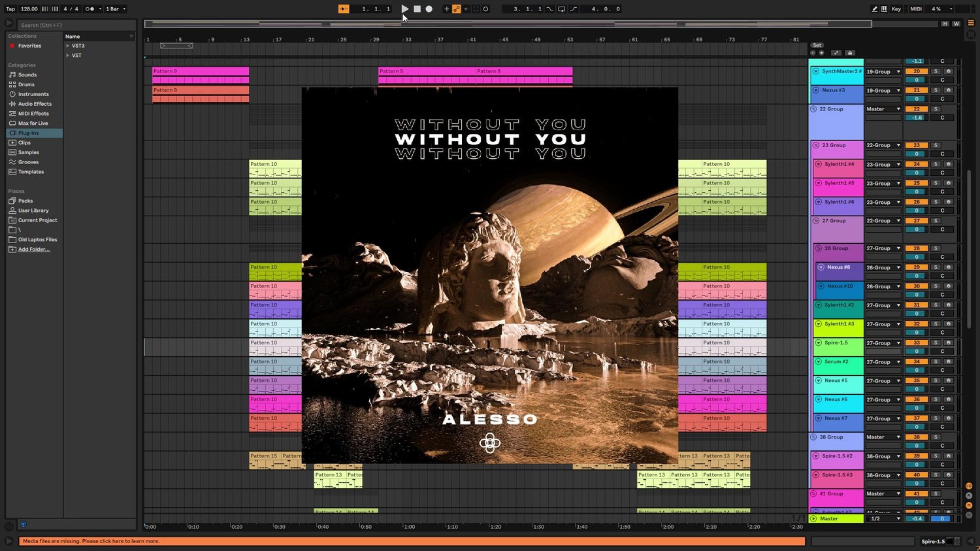Toggle the Automation Arm button
This screenshot has width=980, height=551.
(x=457, y=9)
